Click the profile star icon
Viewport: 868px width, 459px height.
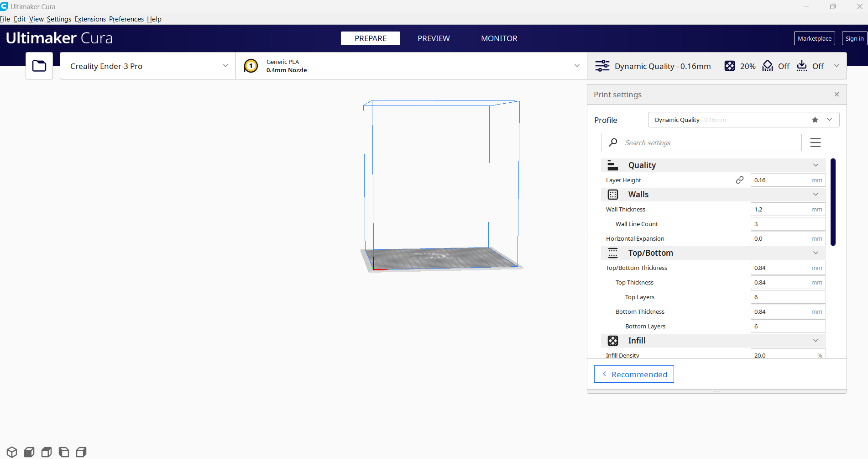(815, 120)
